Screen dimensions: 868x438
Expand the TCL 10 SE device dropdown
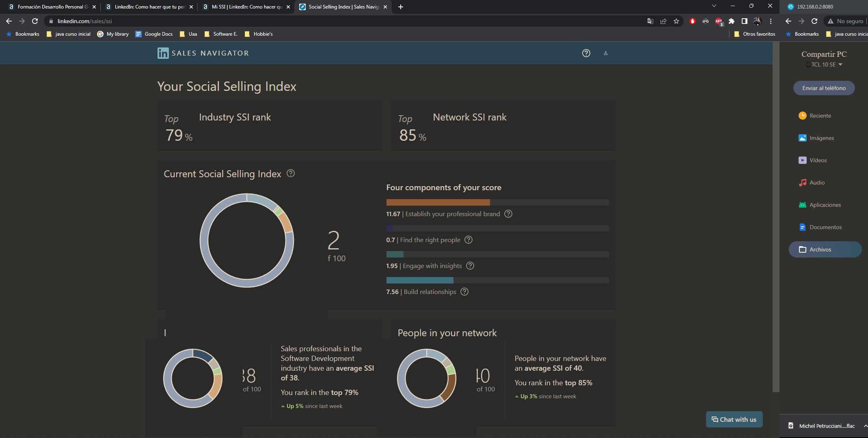[x=824, y=64]
